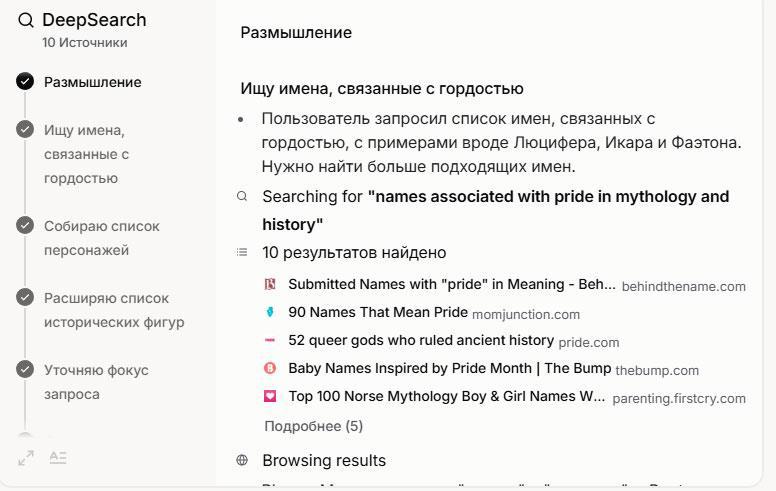Open the 90 Names That Mean Pride link

click(x=377, y=313)
